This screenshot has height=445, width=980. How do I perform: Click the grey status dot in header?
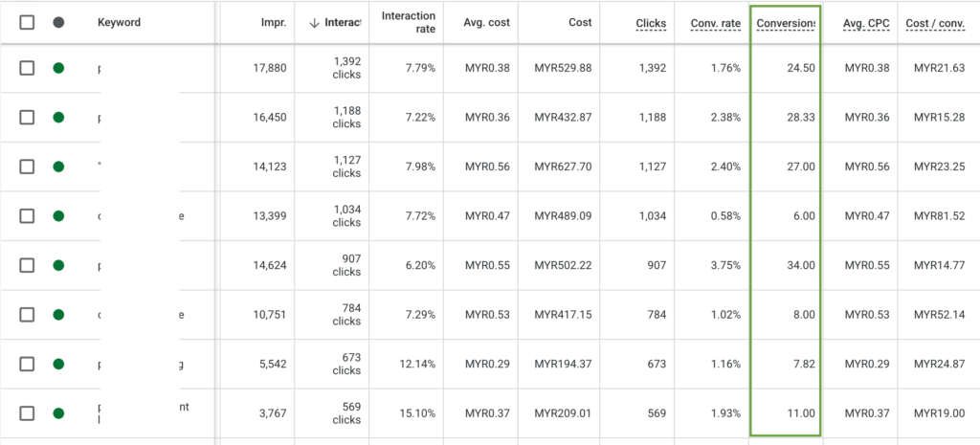point(58,22)
